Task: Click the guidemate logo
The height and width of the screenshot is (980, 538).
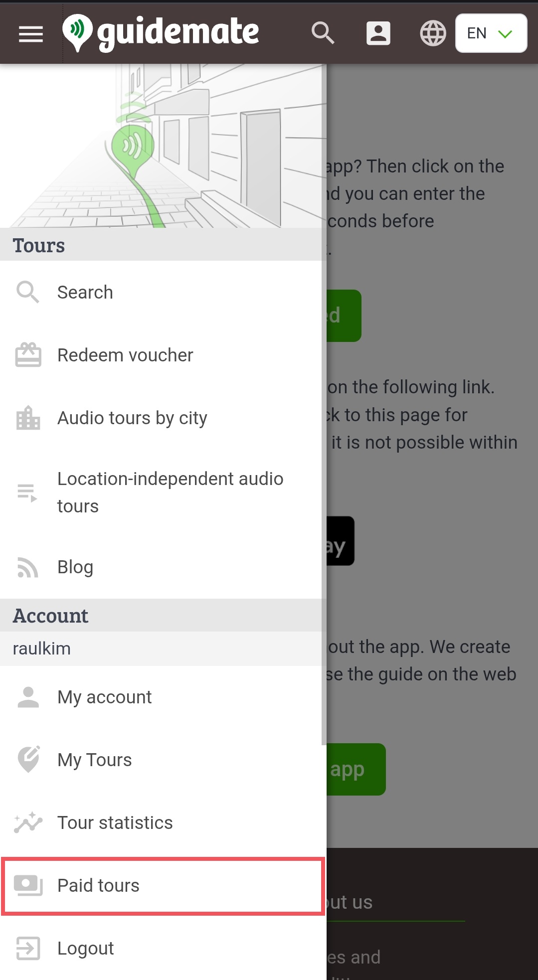Action: pos(161,33)
